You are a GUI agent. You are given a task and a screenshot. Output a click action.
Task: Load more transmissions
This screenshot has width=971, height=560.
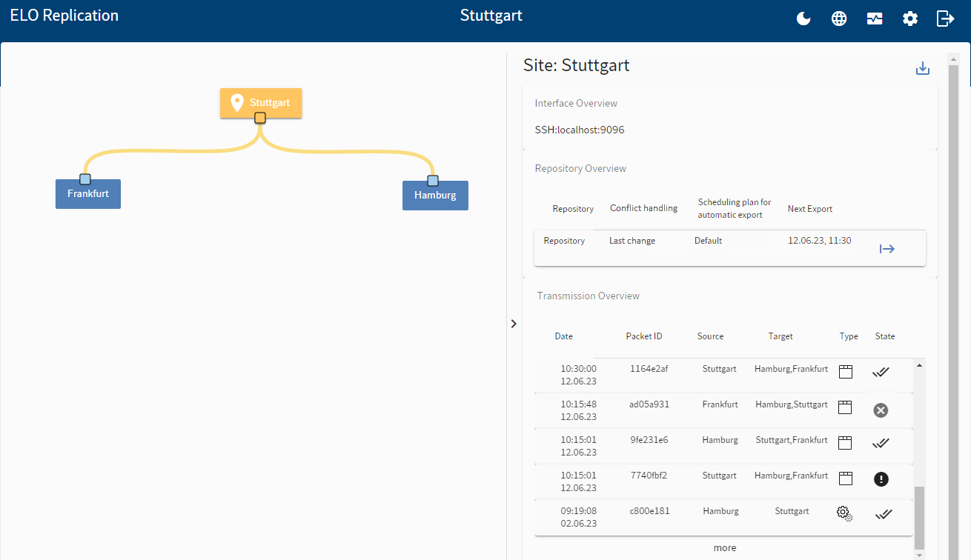click(725, 548)
